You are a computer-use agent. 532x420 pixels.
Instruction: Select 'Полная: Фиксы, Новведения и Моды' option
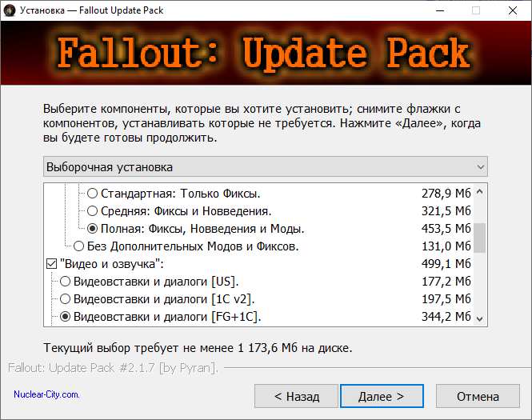coord(92,229)
